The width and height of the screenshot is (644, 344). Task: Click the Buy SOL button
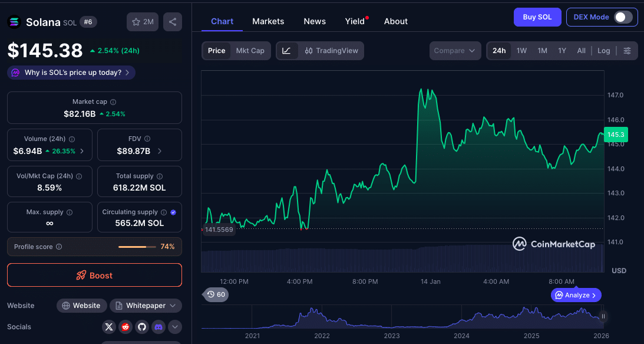[x=537, y=17]
